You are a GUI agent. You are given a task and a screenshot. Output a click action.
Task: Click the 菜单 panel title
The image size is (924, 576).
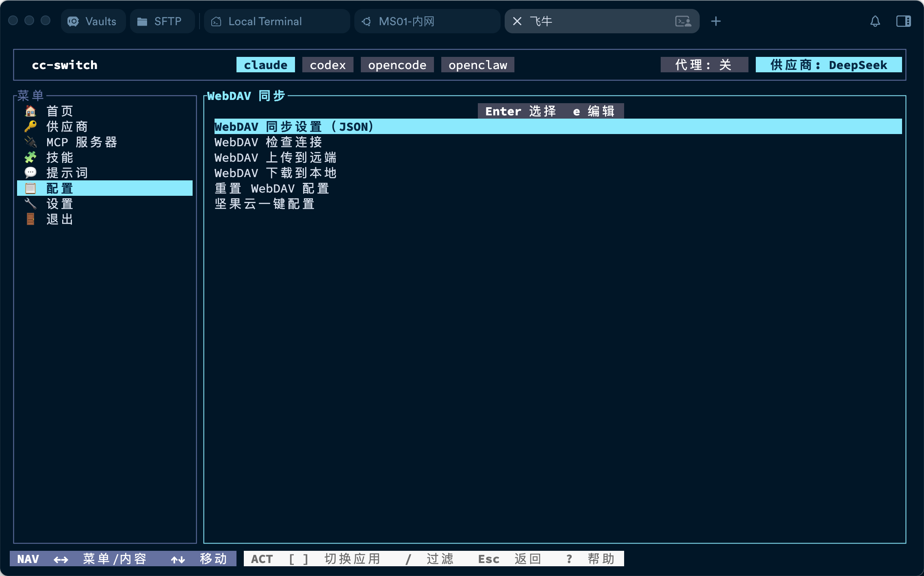(30, 96)
